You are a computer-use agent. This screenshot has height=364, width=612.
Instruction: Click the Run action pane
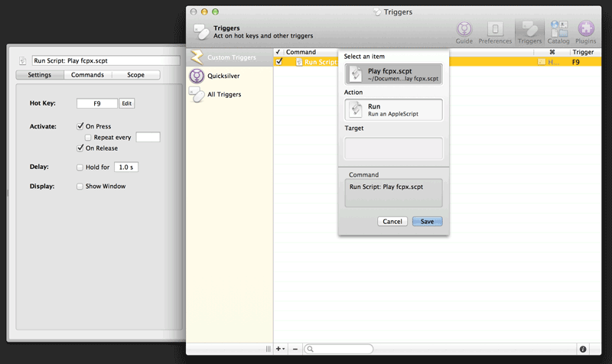(393, 109)
